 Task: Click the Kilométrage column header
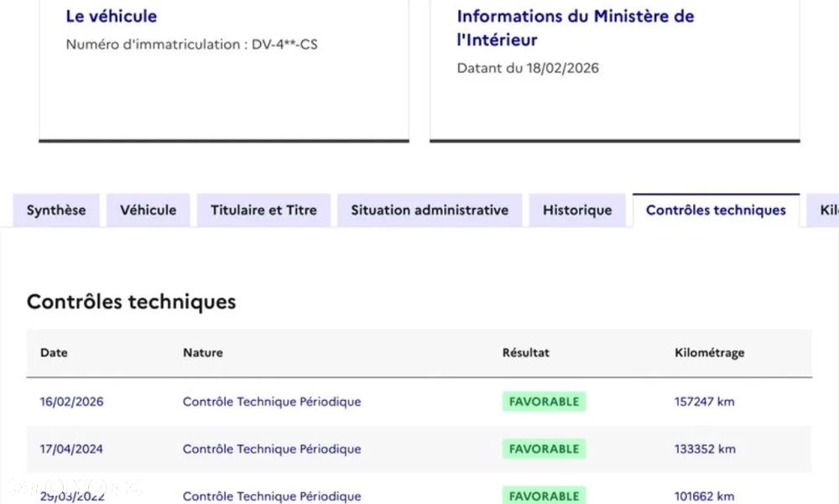coord(709,353)
